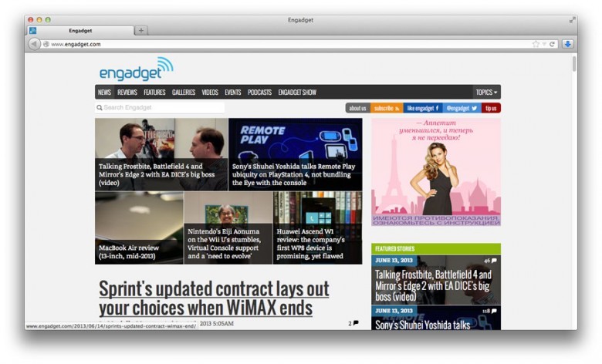Click the bookmark star in address bar
This screenshot has width=602, height=364.
[x=536, y=44]
